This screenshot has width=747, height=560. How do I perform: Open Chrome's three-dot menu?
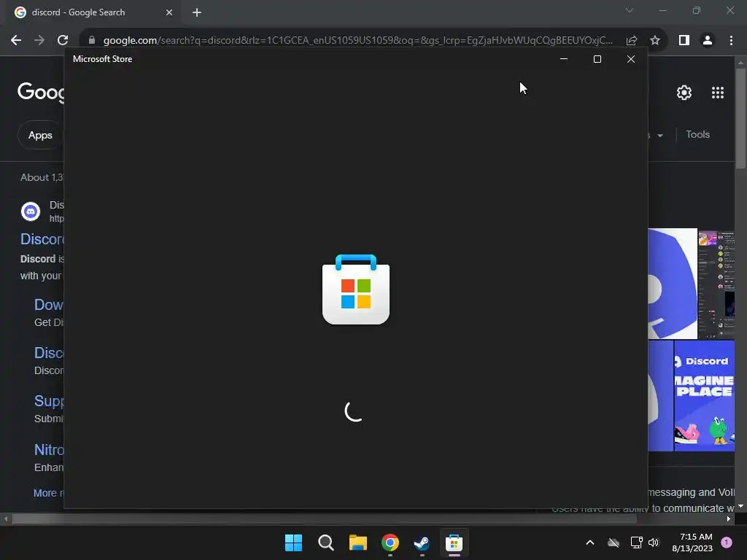[731, 41]
